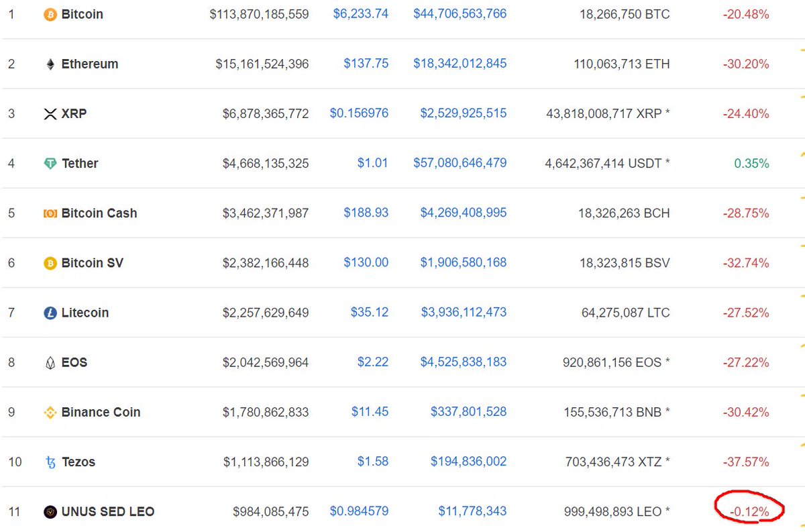Image resolution: width=805 pixels, height=532 pixels.
Task: Click Bitcoin Cash volume $4,269,408,995
Action: point(464,213)
